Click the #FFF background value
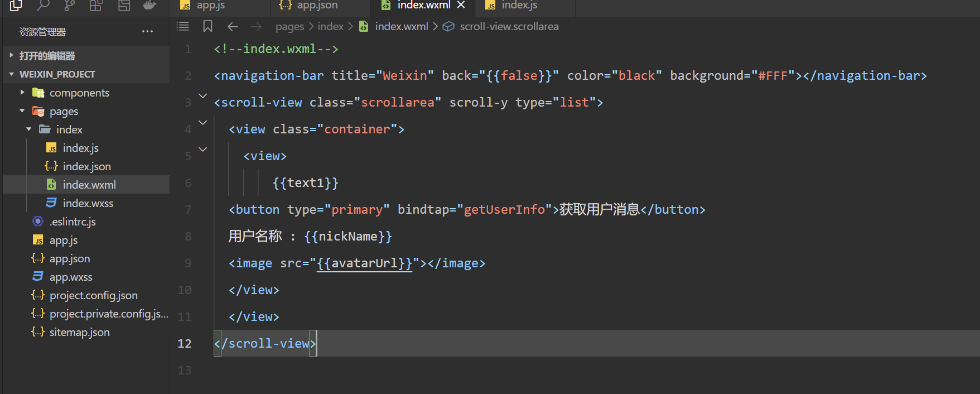Image resolution: width=980 pixels, height=394 pixels. 773,75
